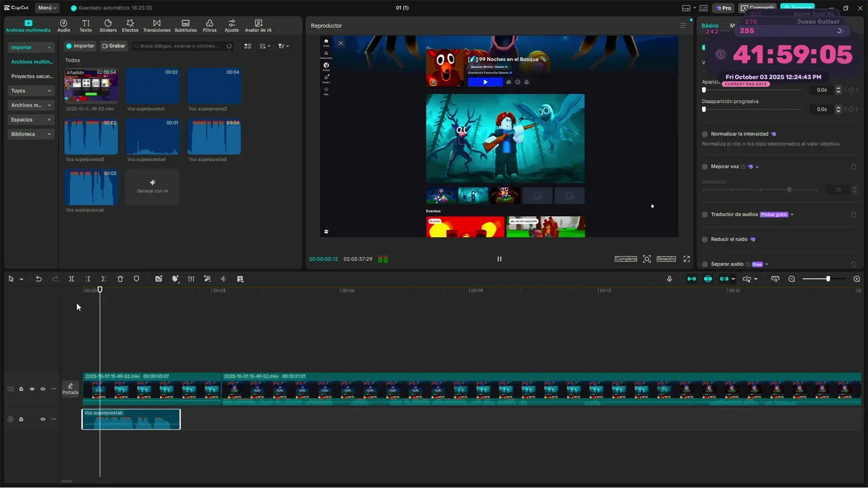
Task: Enable the Mejorar voz checkbox
Action: tap(705, 167)
